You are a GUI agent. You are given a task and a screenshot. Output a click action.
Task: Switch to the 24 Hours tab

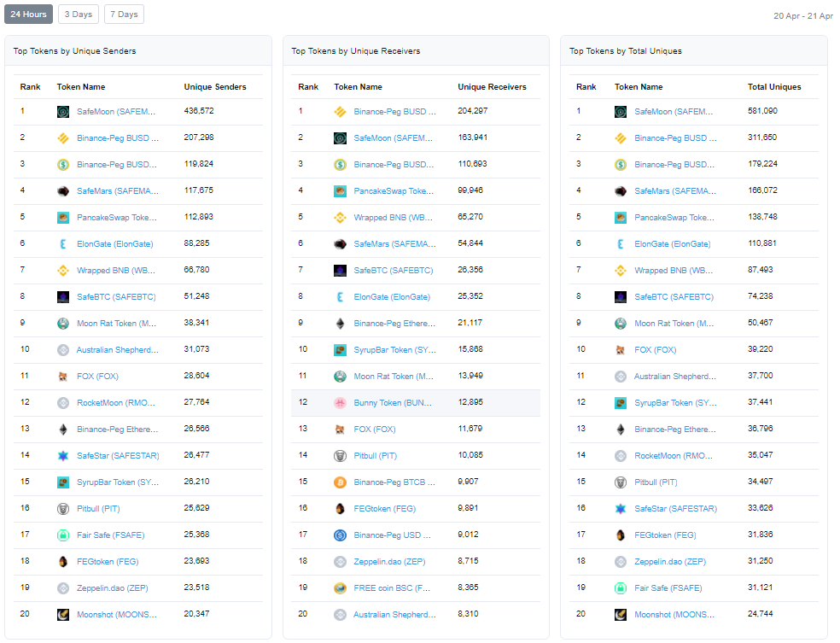(28, 15)
